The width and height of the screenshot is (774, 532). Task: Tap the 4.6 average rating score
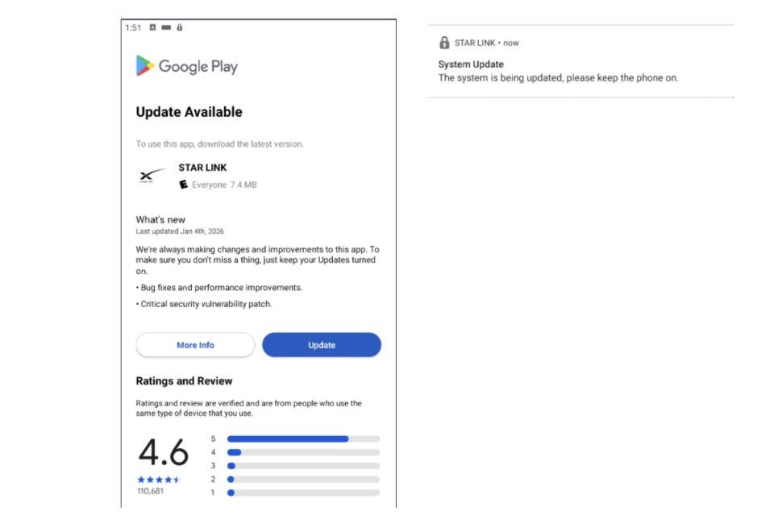click(163, 452)
